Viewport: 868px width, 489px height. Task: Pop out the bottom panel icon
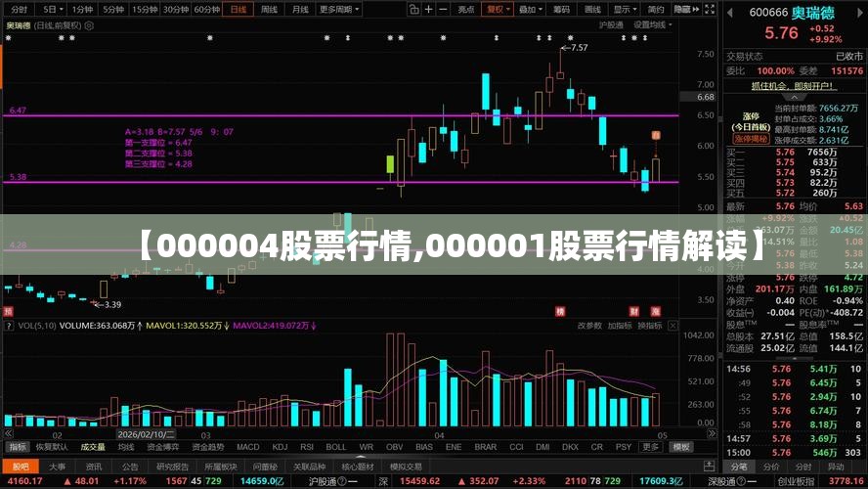(709, 466)
